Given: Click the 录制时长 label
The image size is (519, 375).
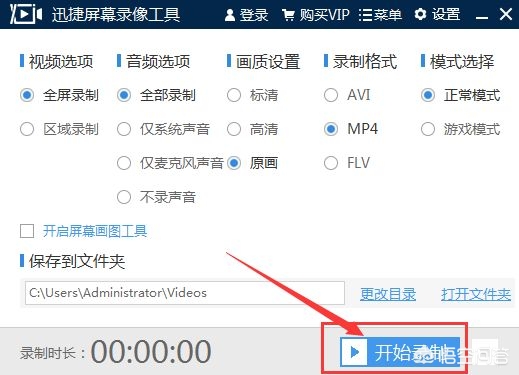Looking at the screenshot, I should [53, 353].
